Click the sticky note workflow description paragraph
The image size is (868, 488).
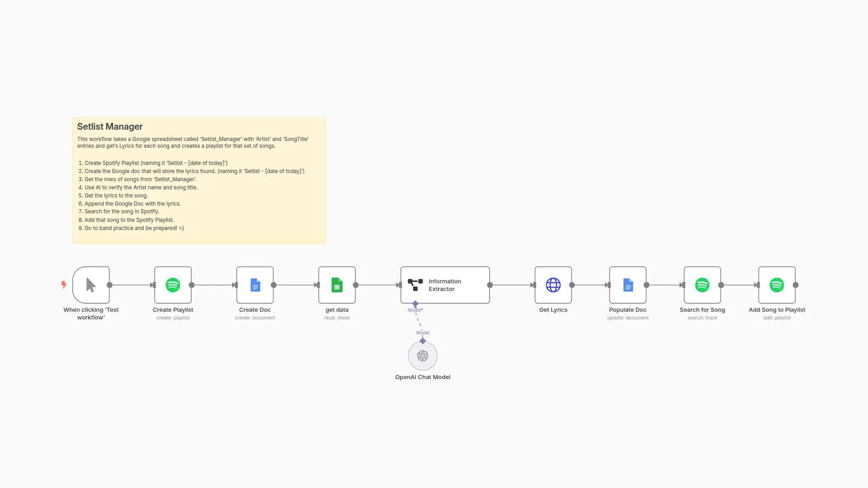click(x=193, y=142)
